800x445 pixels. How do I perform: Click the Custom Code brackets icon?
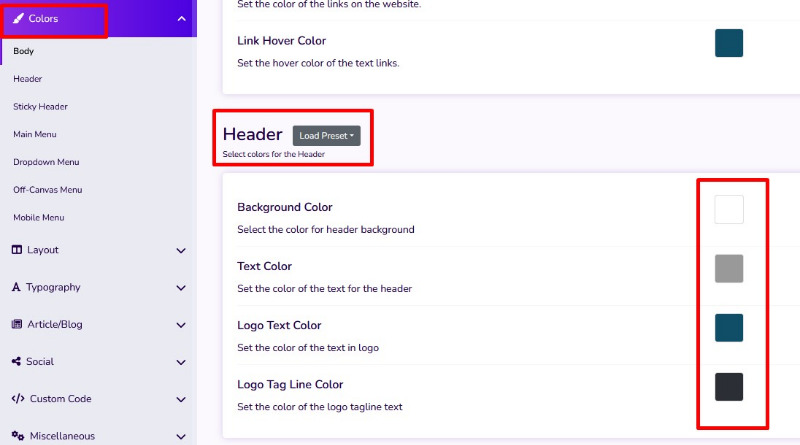pos(18,399)
